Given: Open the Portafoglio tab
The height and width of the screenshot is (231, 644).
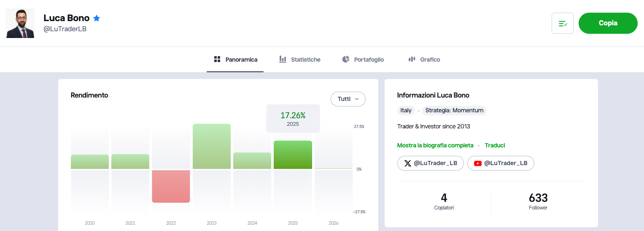Looking at the screenshot, I should click(x=363, y=60).
